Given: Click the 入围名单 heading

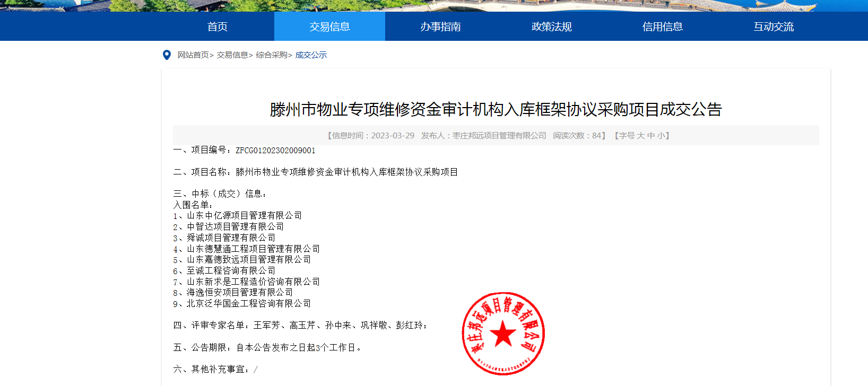Looking at the screenshot, I should coord(193,205).
